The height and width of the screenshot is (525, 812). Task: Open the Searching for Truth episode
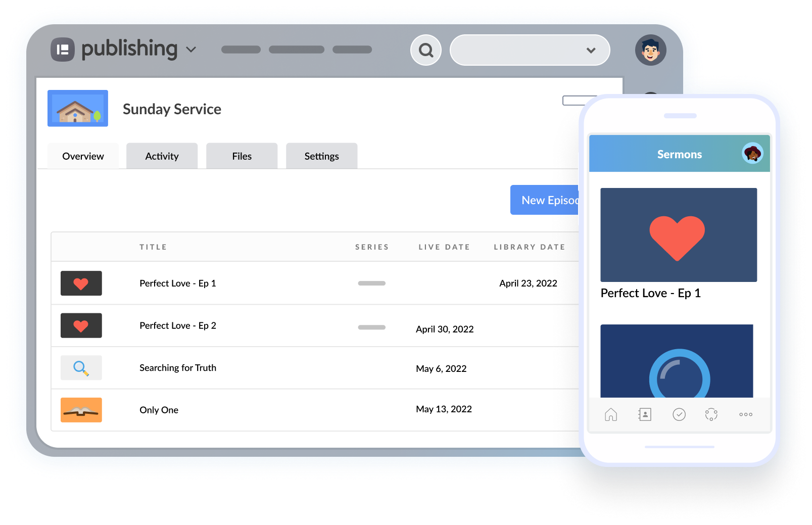[x=177, y=368]
